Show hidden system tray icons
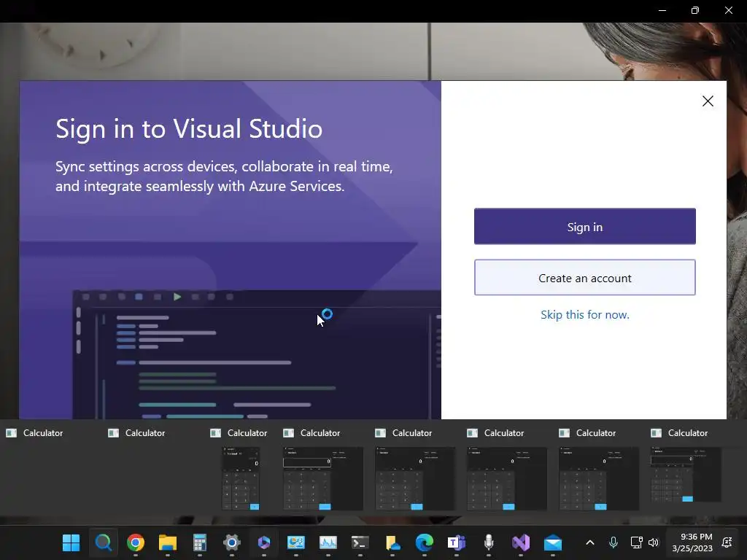This screenshot has height=560, width=747. tap(589, 542)
